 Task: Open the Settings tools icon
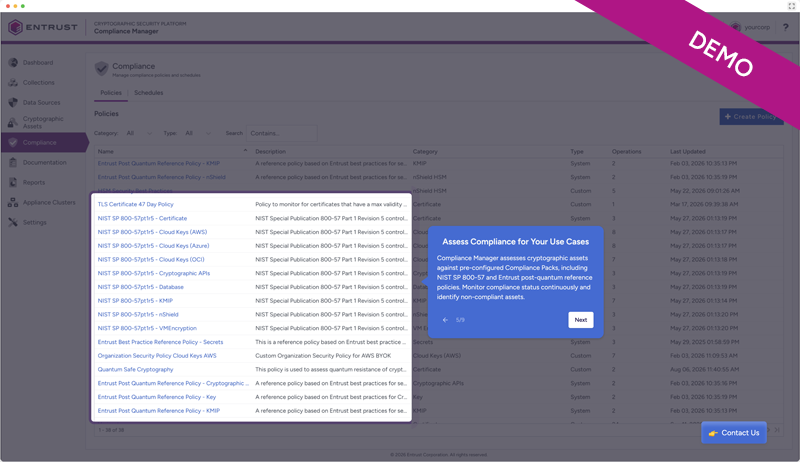(x=13, y=222)
